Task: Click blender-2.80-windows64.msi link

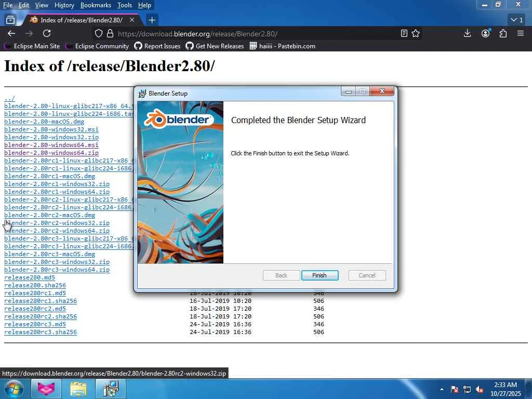Action: click(x=51, y=145)
